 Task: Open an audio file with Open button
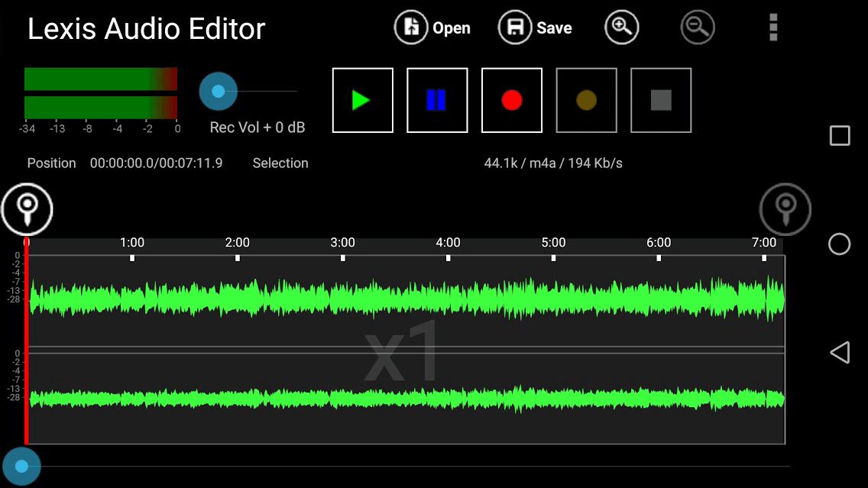pyautogui.click(x=432, y=27)
